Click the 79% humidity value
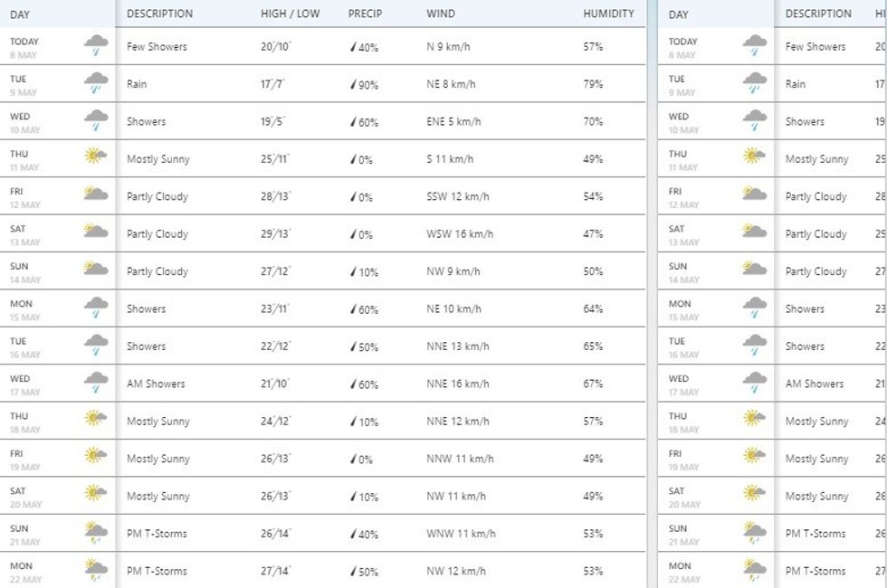The width and height of the screenshot is (887, 588). tap(593, 84)
